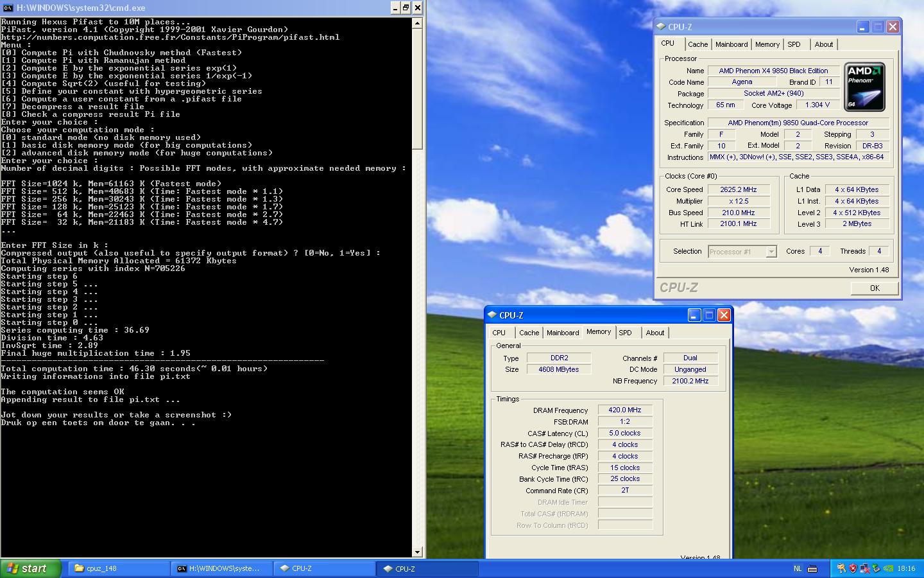Click the keys tray icon
Viewport: 924px width, 578px height.
click(x=841, y=568)
